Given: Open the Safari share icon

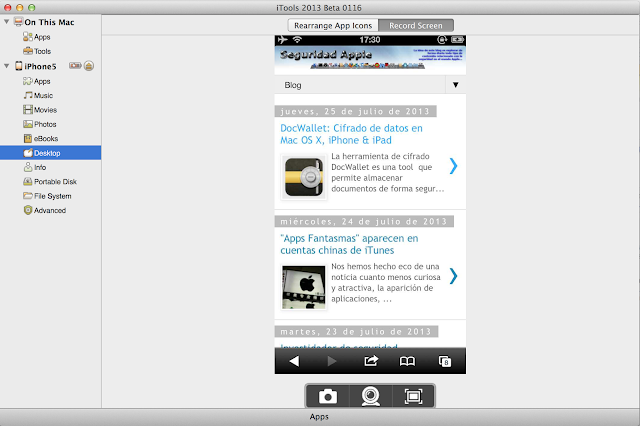Looking at the screenshot, I should tap(371, 361).
